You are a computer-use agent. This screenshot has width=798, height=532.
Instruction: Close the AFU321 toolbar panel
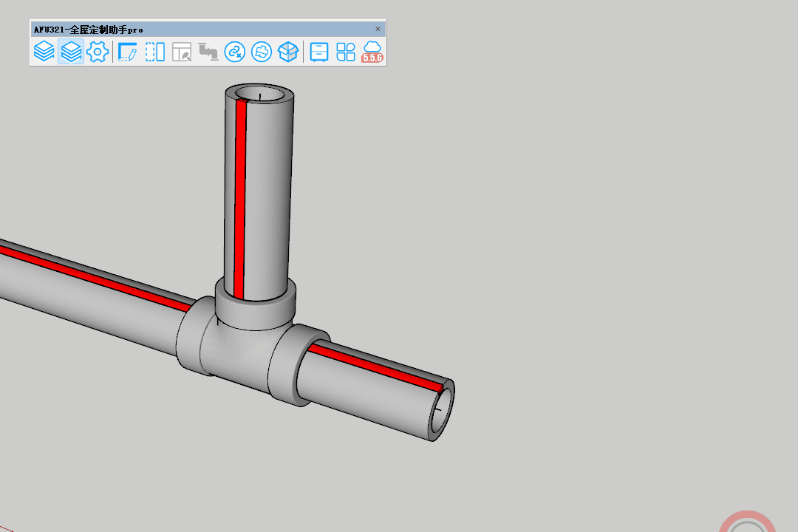[x=378, y=30]
